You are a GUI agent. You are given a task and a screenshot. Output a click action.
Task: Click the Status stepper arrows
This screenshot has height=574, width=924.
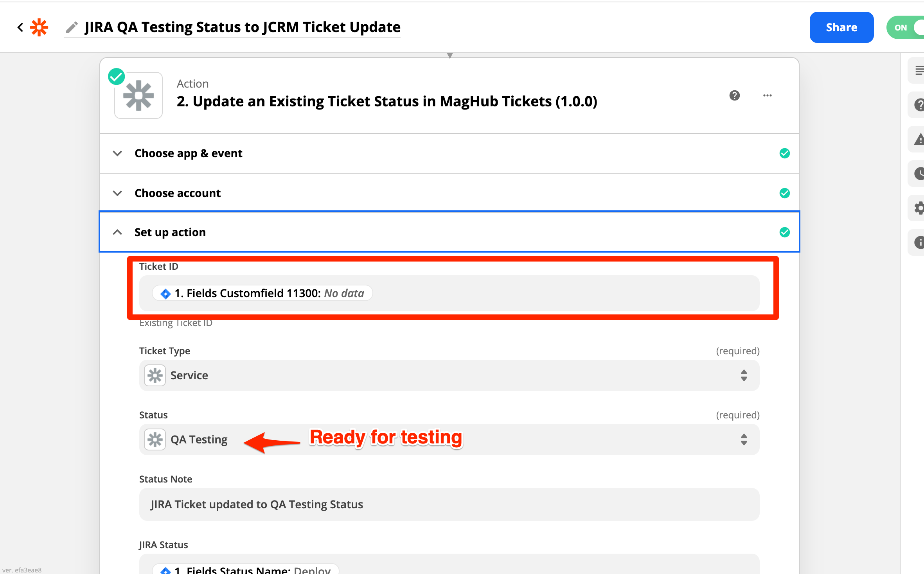[744, 439]
